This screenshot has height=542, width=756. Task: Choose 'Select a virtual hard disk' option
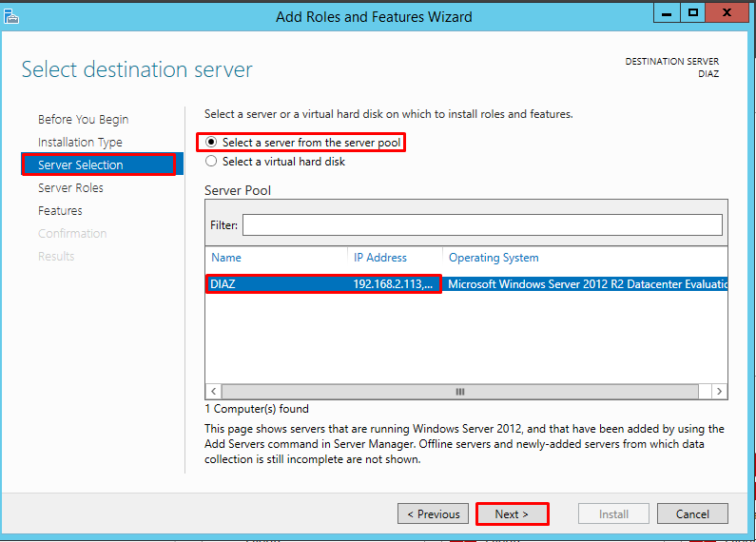pyautogui.click(x=211, y=162)
